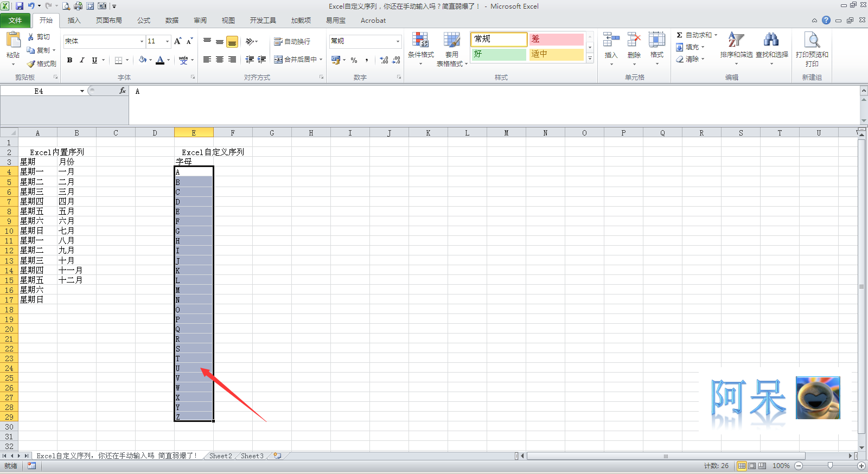Screen dimensions: 868x474
Task: Switch to the 插入 ribbon tab
Action: (74, 21)
